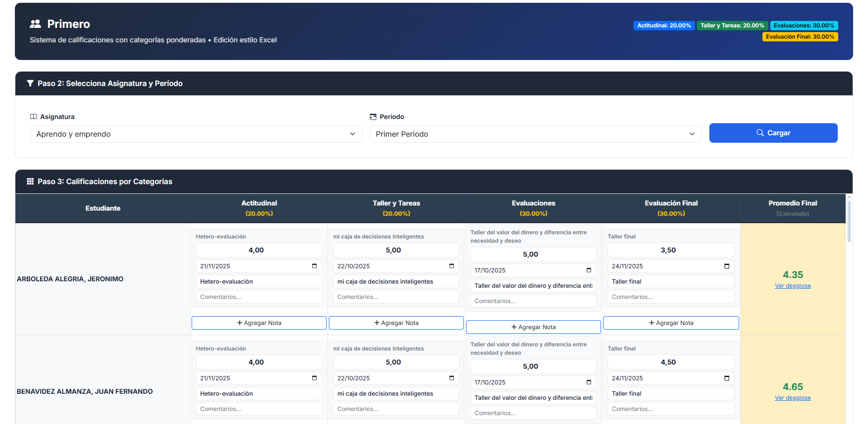The image size is (868, 424).
Task: Click the funnel filter icon in Paso 2
Action: 30,83
